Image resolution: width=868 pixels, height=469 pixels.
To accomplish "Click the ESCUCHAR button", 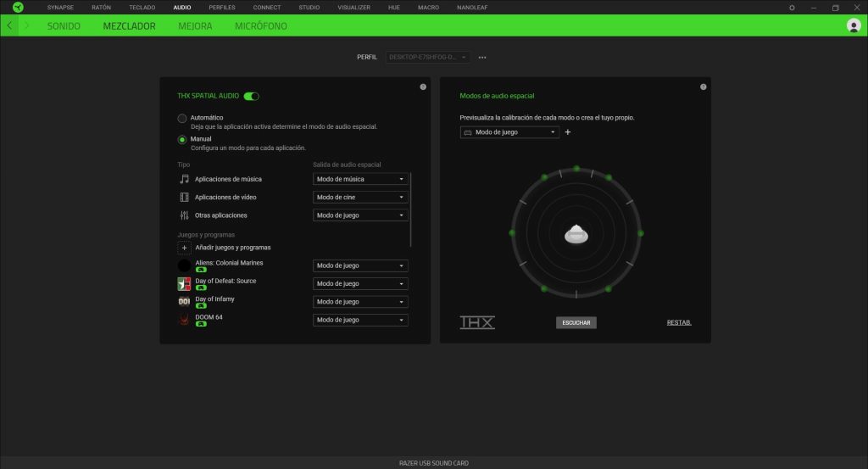I will (x=576, y=323).
